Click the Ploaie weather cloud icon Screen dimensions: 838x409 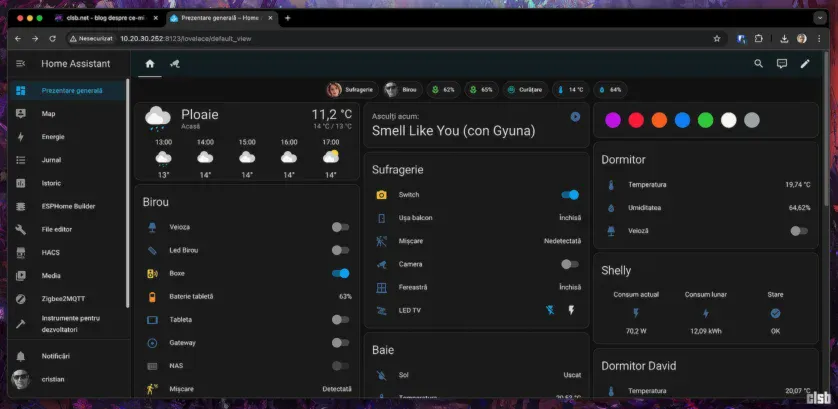pyautogui.click(x=158, y=118)
